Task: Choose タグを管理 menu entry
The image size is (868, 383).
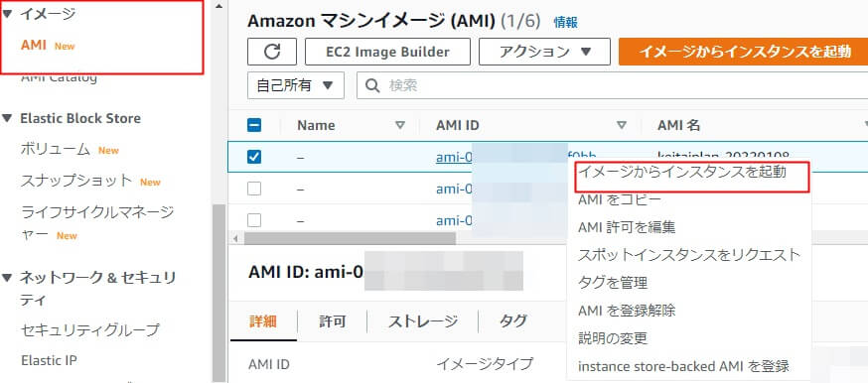Action: 612,283
